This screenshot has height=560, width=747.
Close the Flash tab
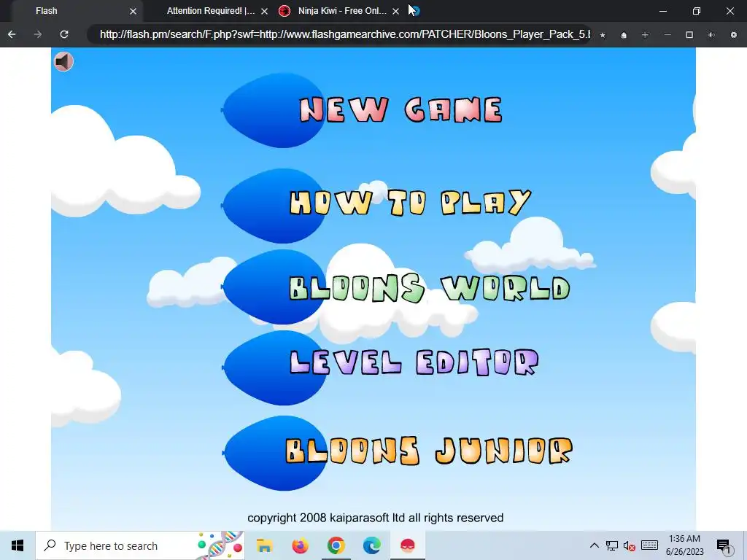133,11
